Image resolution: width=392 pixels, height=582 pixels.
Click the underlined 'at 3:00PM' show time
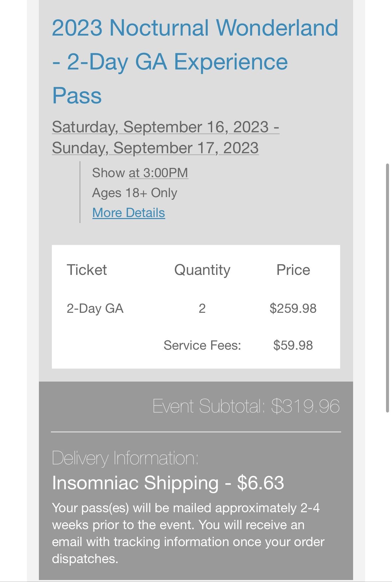click(x=158, y=173)
